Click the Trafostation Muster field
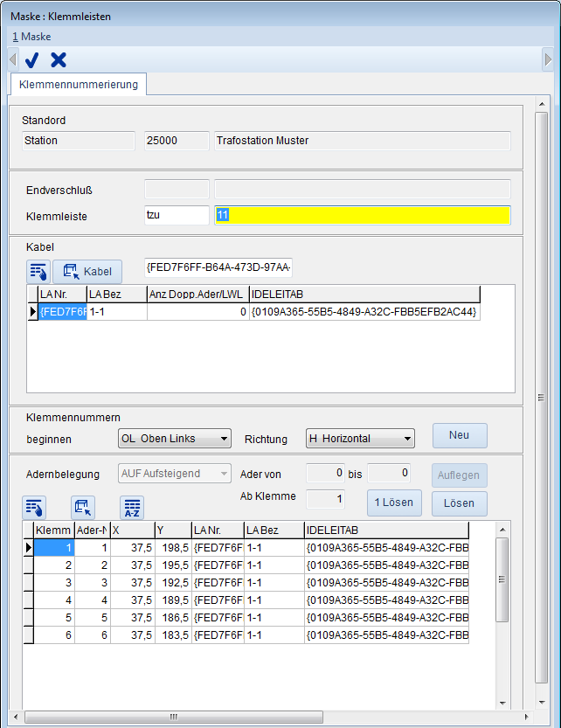Screen dimensions: 561x728 363,141
